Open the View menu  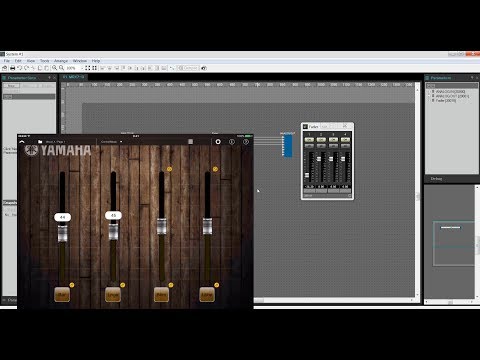coord(31,61)
